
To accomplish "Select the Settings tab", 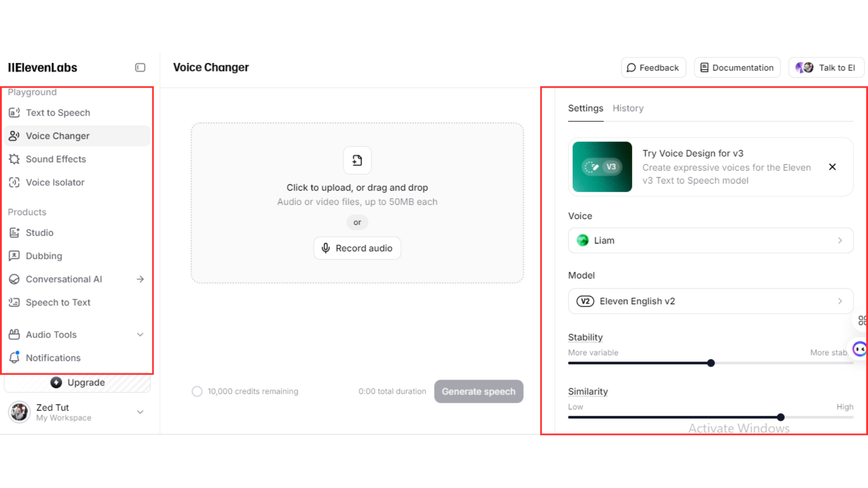I will click(585, 108).
